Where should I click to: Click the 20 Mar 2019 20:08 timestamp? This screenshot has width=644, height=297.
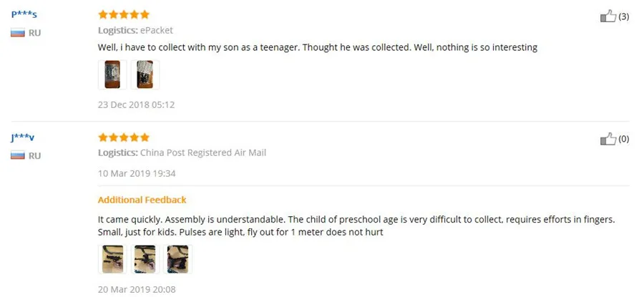(x=137, y=290)
